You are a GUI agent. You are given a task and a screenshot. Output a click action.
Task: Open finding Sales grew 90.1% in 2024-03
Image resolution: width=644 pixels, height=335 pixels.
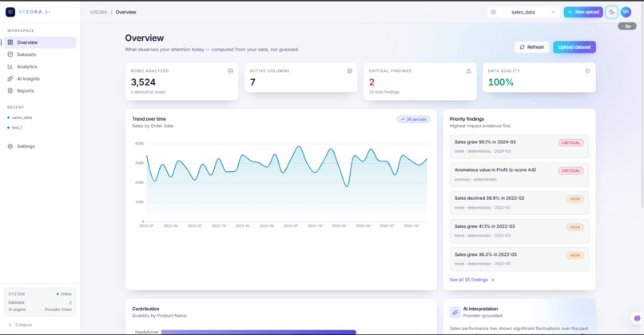pyautogui.click(x=519, y=147)
